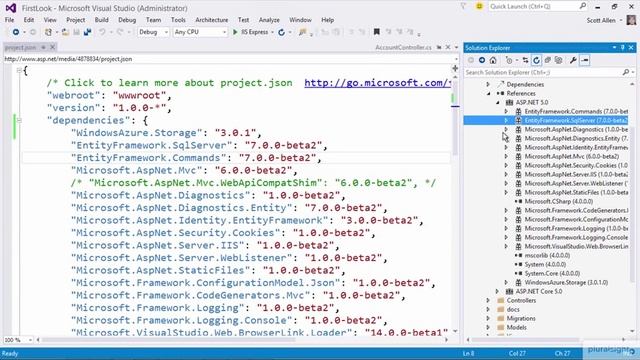
Task: Click the Solution Explorer horizontal scrollbar
Action: (527, 339)
